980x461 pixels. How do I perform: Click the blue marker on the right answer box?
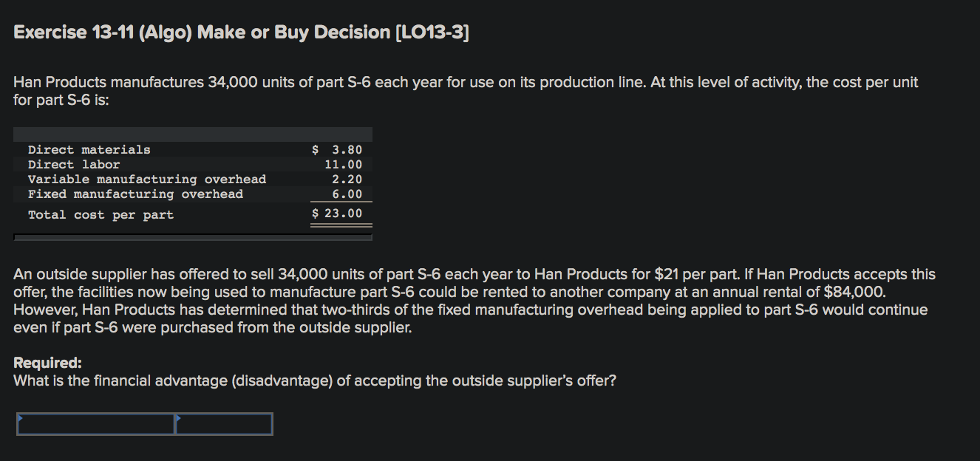pyautogui.click(x=177, y=417)
